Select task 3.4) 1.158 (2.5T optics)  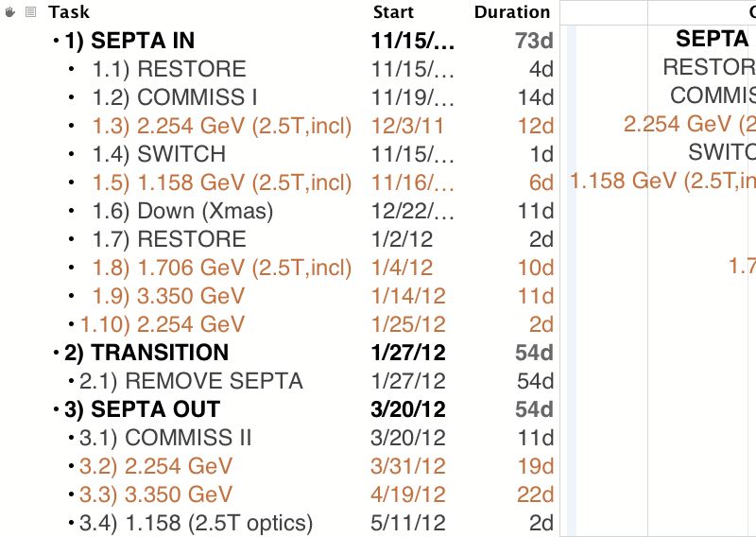pos(196,523)
